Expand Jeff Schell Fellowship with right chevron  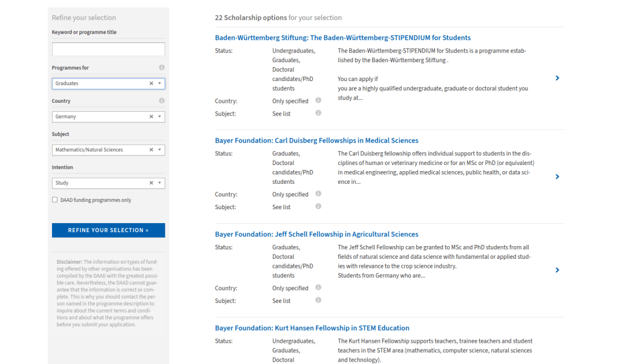(x=557, y=270)
